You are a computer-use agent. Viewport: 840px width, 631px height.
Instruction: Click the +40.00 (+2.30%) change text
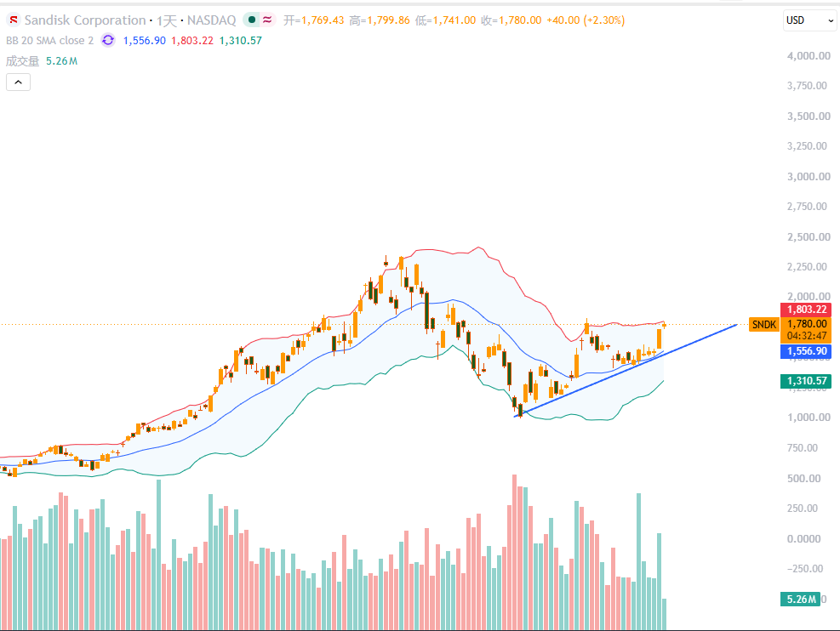[586, 20]
